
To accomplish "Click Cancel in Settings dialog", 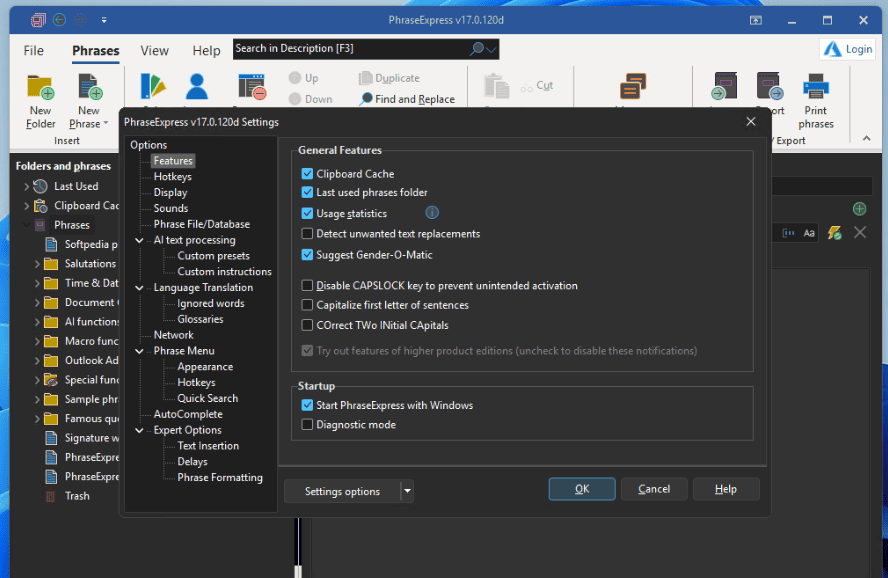I will click(x=654, y=489).
